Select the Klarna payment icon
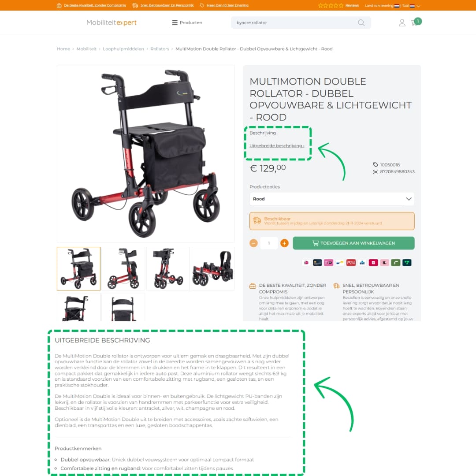476x476 pixels. pyautogui.click(x=384, y=263)
